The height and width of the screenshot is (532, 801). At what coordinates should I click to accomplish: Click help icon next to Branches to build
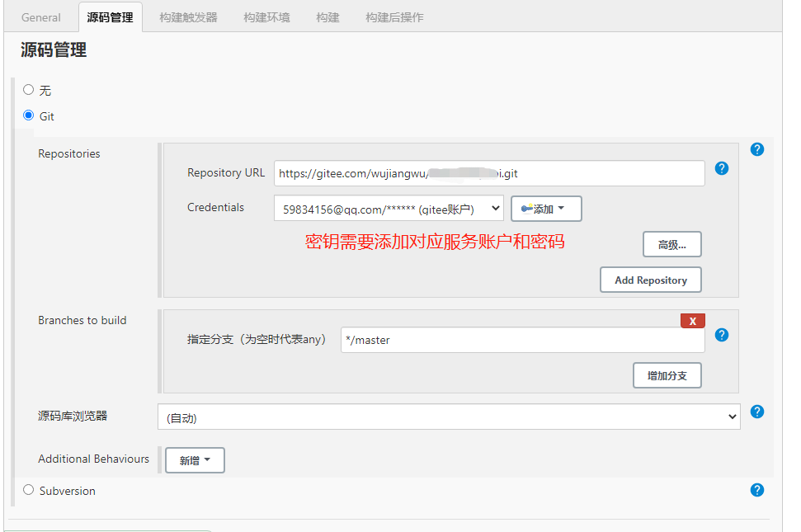(722, 335)
